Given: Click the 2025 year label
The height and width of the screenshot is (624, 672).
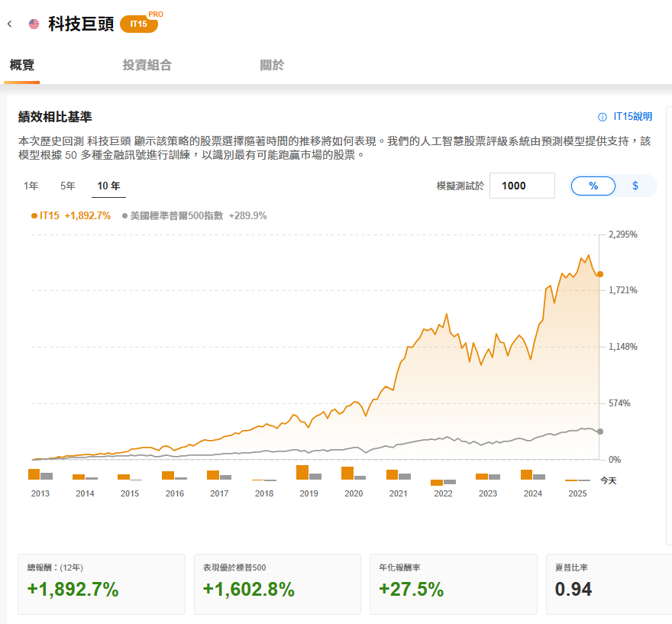Looking at the screenshot, I should (x=577, y=493).
